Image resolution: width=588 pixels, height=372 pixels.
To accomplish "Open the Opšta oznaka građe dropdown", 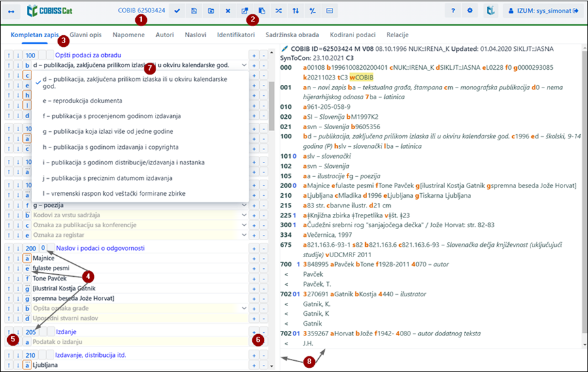I will click(x=244, y=308).
